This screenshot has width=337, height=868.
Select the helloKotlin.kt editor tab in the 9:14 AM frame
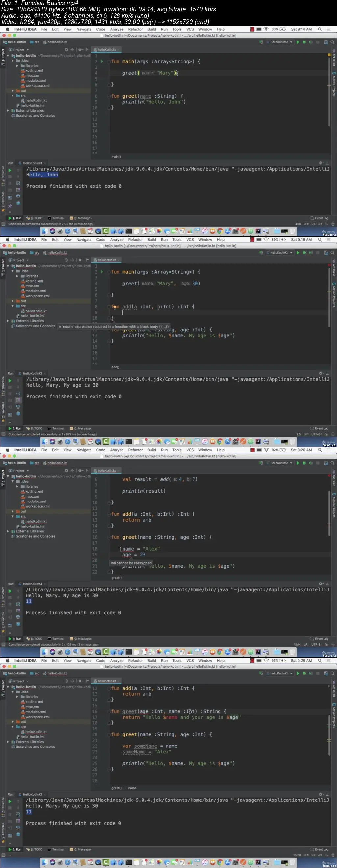tap(107, 49)
